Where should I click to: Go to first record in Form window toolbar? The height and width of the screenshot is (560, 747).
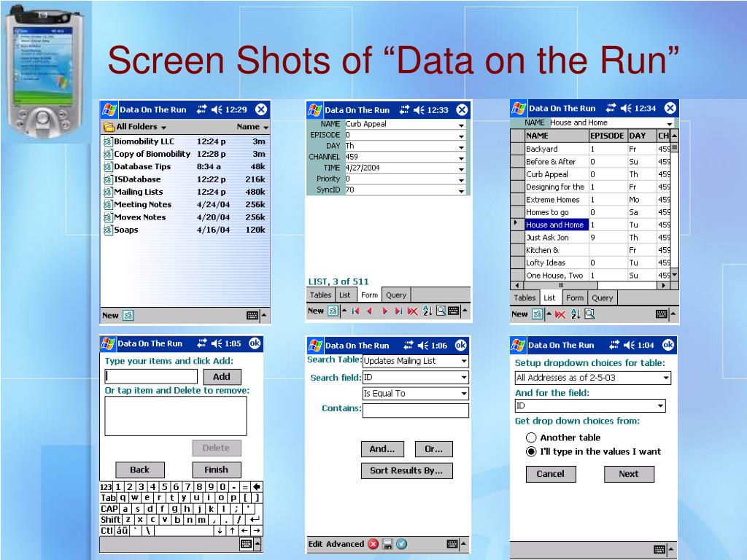click(355, 311)
